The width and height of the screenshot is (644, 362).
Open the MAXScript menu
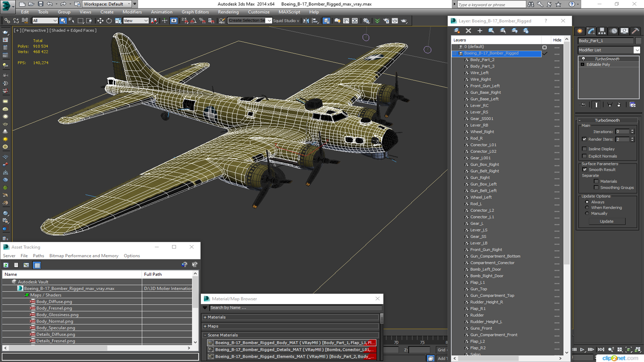tap(289, 12)
